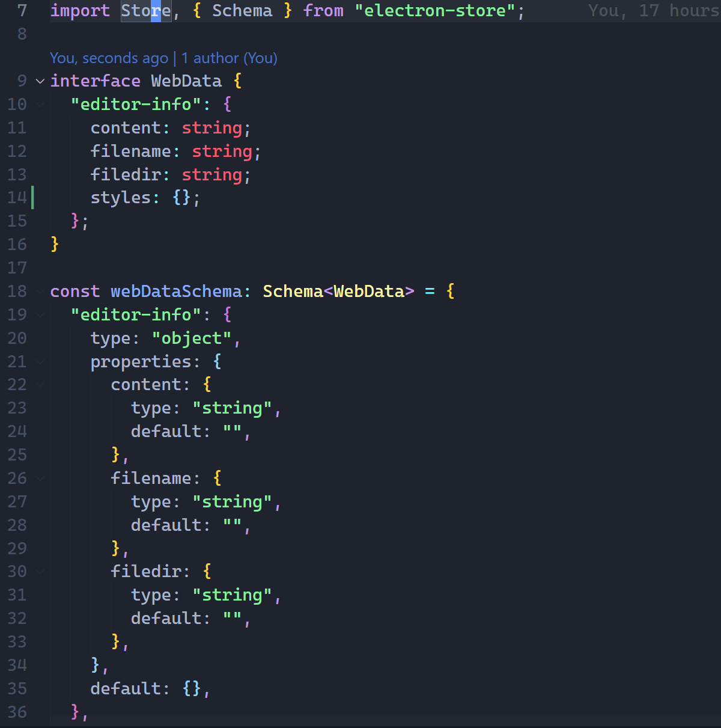721x728 pixels.
Task: Collapse the interface WebData block at line 9
Action: (40, 81)
